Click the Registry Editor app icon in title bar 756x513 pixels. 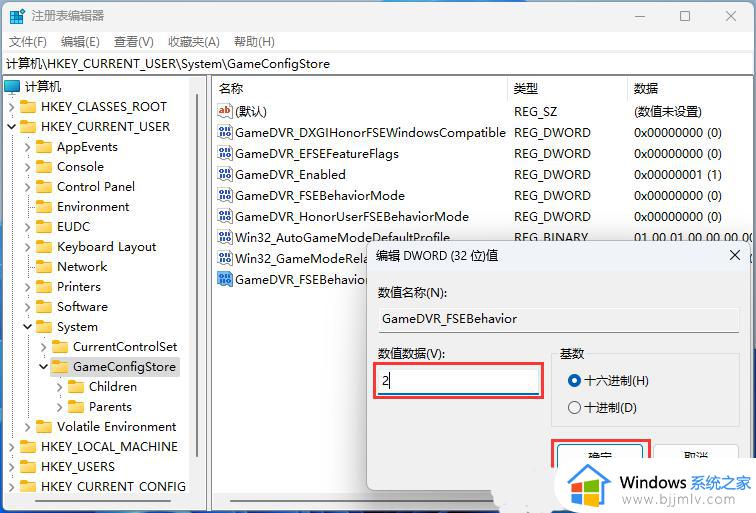pos(17,16)
